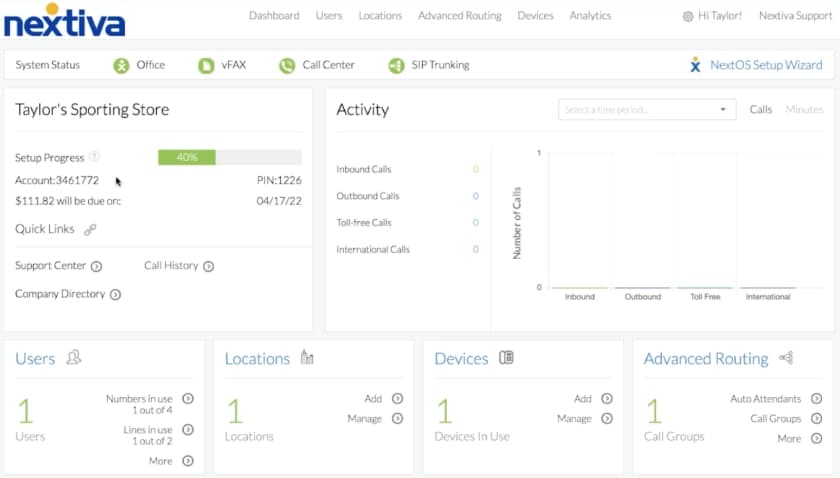Image resolution: width=840 pixels, height=478 pixels.
Task: Click the arrow beside Numbers in use
Action: coord(188,399)
